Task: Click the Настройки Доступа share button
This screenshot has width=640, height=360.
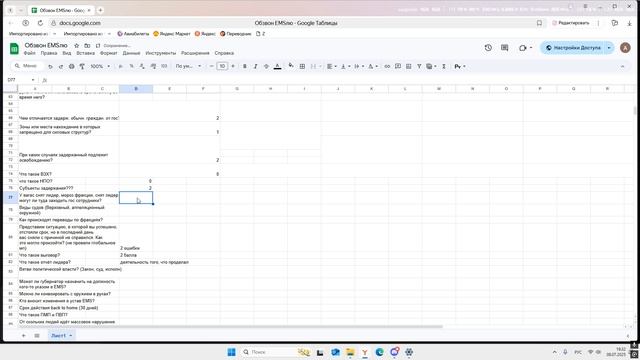Action: (573, 48)
